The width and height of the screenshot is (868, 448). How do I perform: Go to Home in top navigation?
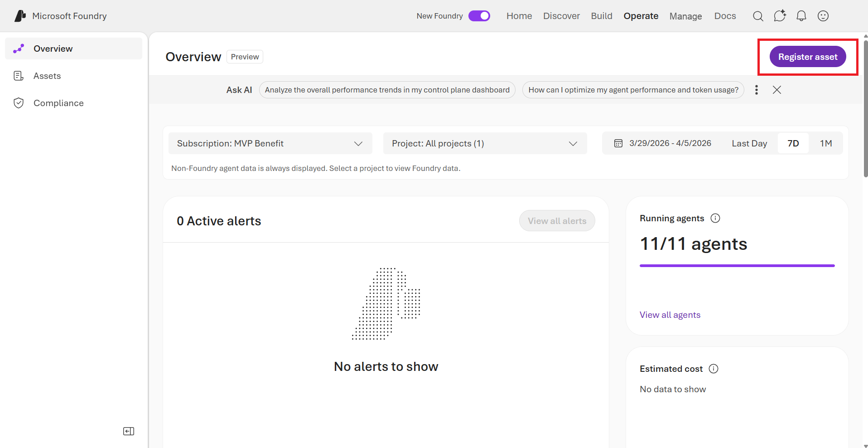point(519,16)
